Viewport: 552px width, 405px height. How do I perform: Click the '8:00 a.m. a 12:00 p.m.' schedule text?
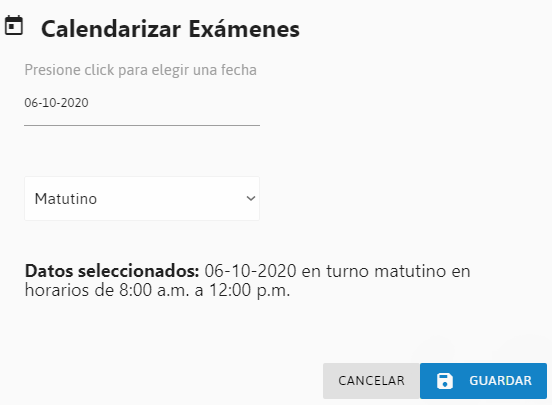click(x=205, y=291)
